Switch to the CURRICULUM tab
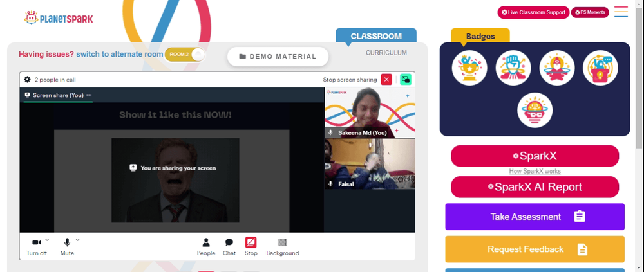644x272 pixels. click(386, 53)
